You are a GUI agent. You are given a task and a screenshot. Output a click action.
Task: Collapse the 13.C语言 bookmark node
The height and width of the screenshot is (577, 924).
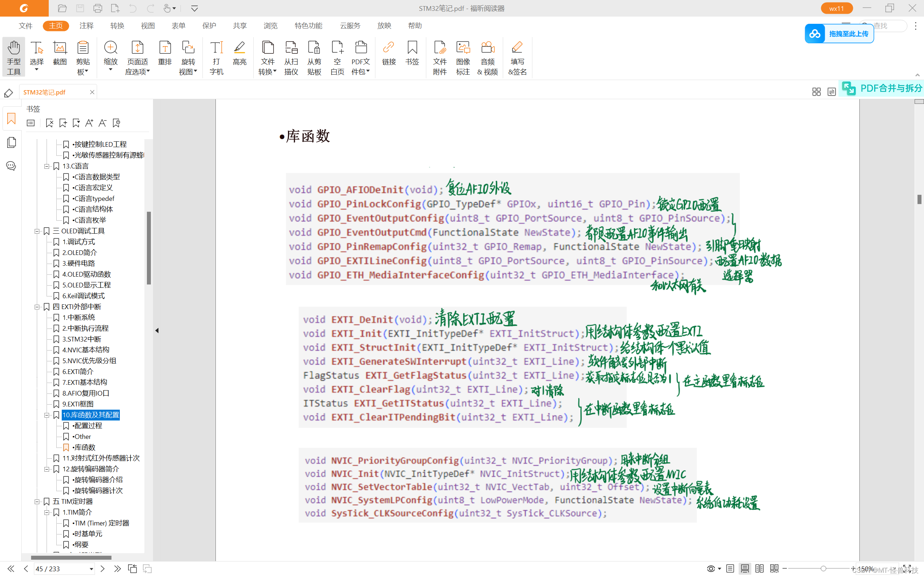(47, 166)
